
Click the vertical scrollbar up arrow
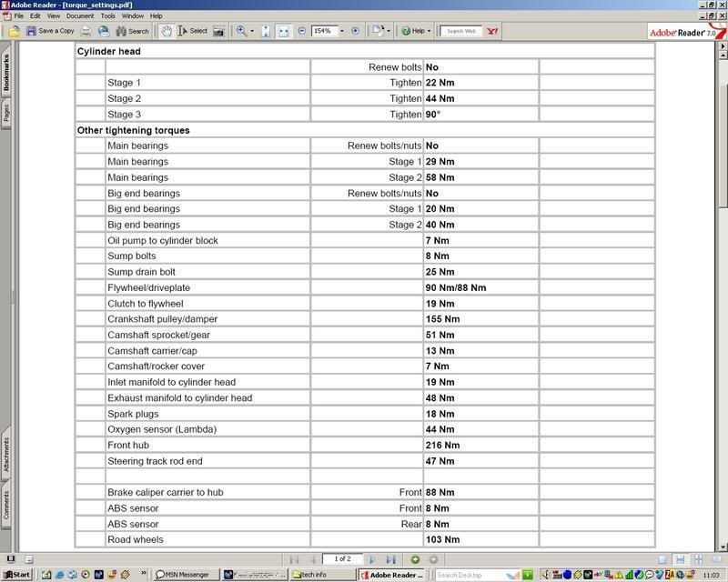click(723, 55)
